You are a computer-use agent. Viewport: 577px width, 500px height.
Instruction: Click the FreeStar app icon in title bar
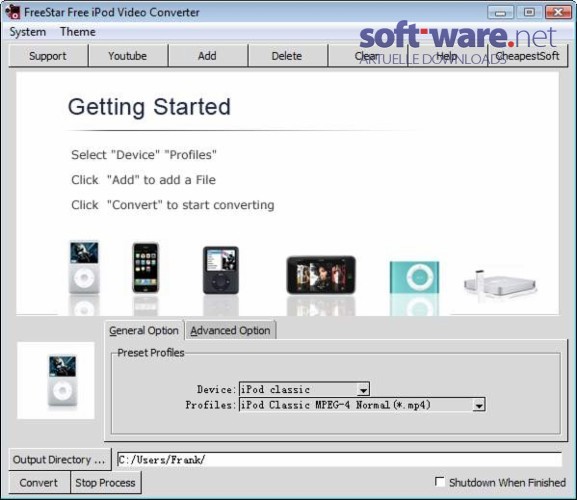(x=13, y=12)
